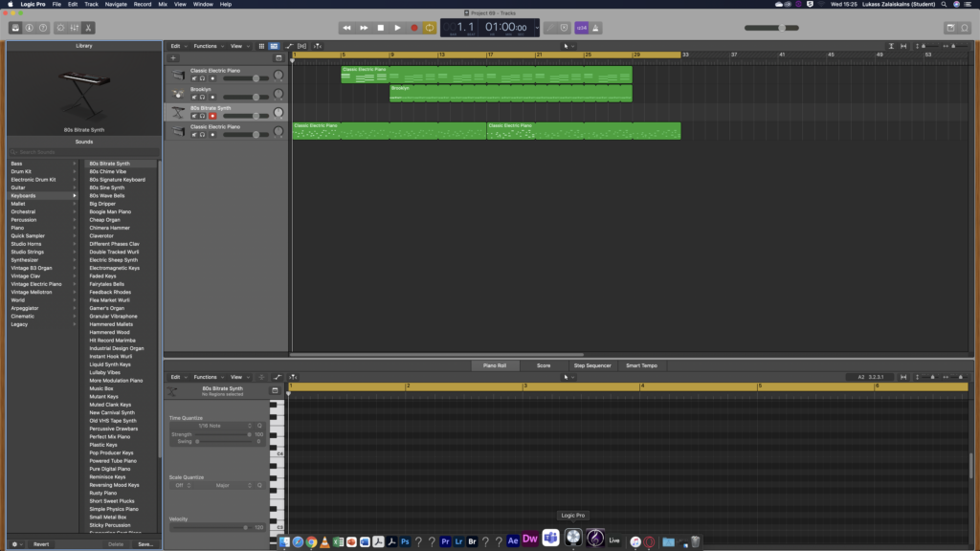
Task: Choose the Time Quantize 1/16 Note dropdown
Action: click(211, 426)
